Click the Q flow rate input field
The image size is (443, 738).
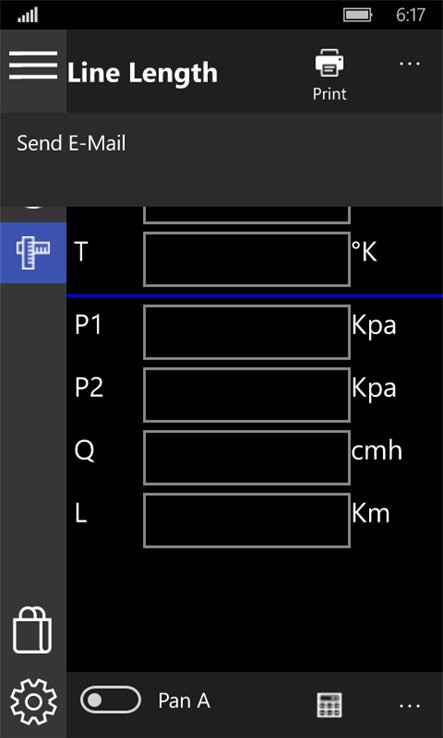(x=247, y=457)
